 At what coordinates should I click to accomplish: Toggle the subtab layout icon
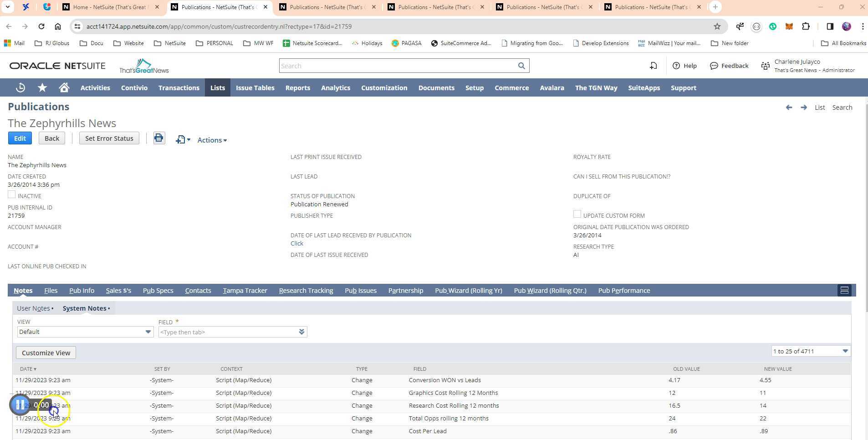pyautogui.click(x=844, y=291)
